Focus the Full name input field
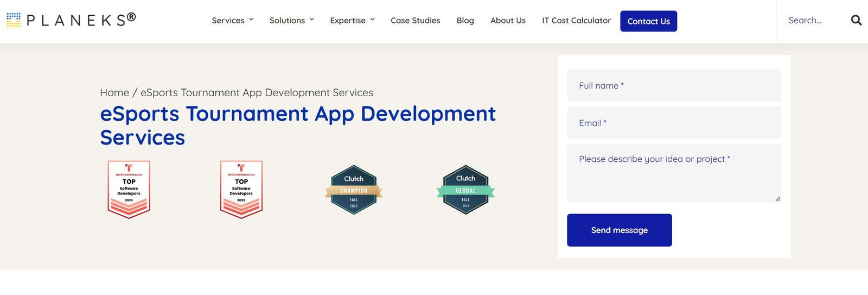 tap(674, 85)
